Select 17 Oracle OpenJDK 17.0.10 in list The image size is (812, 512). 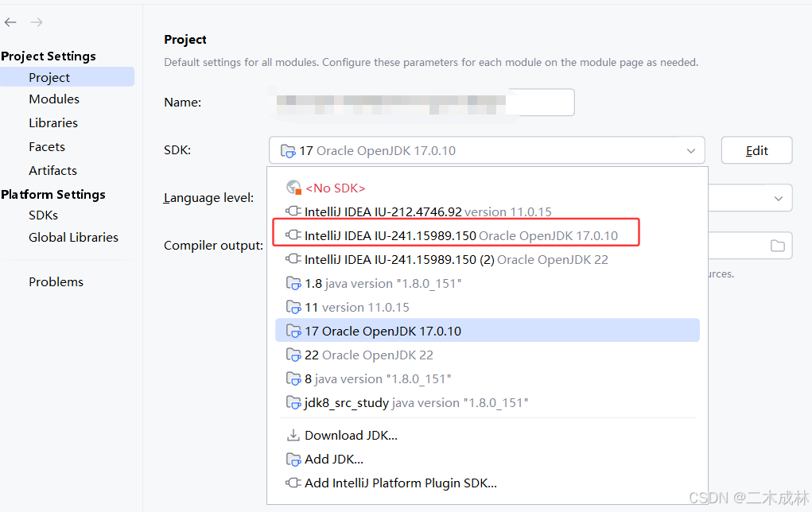point(488,331)
